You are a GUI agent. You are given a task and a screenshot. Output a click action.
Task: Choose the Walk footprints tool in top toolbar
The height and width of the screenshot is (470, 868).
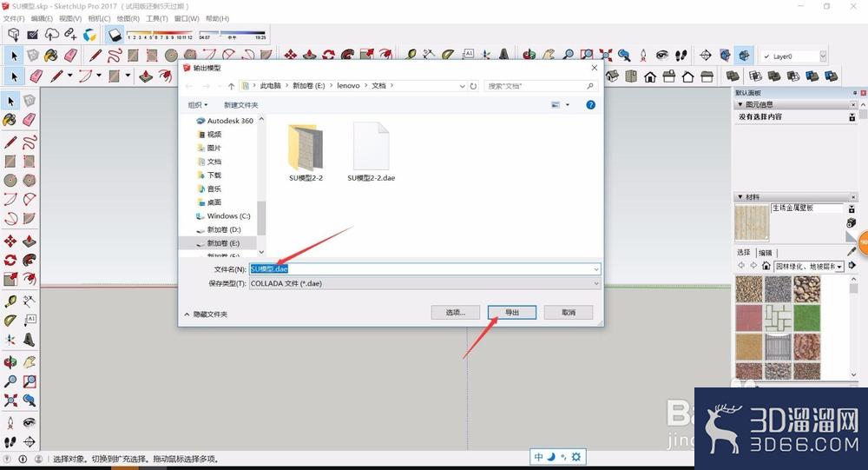point(681,55)
